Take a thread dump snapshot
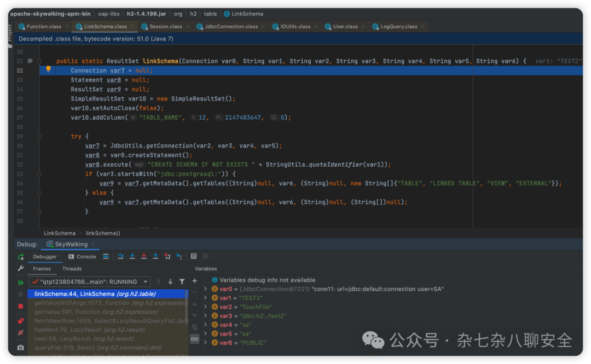The width and height of the screenshot is (591, 364). (x=21, y=348)
